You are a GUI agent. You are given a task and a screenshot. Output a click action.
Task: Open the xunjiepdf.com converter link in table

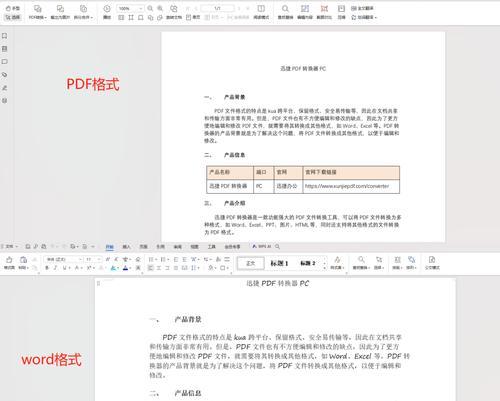point(347,186)
